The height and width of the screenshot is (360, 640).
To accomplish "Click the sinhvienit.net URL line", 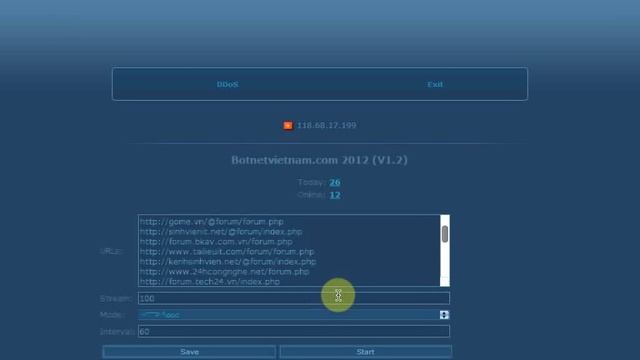I will point(221,232).
